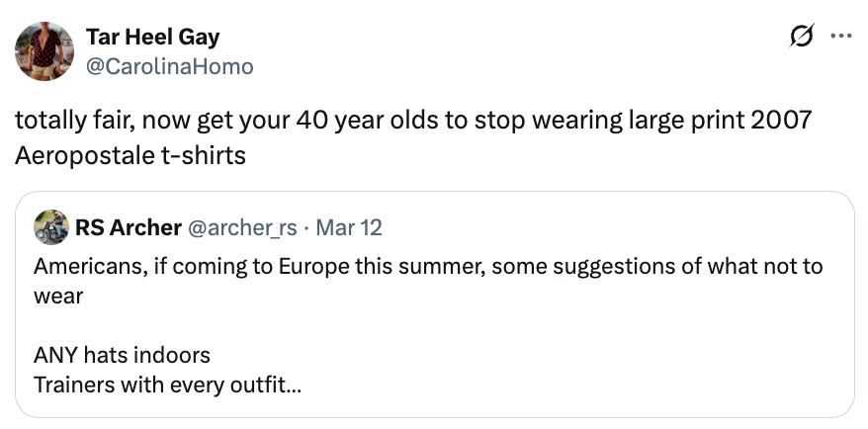Open the RS Archer profile name

[x=128, y=227]
